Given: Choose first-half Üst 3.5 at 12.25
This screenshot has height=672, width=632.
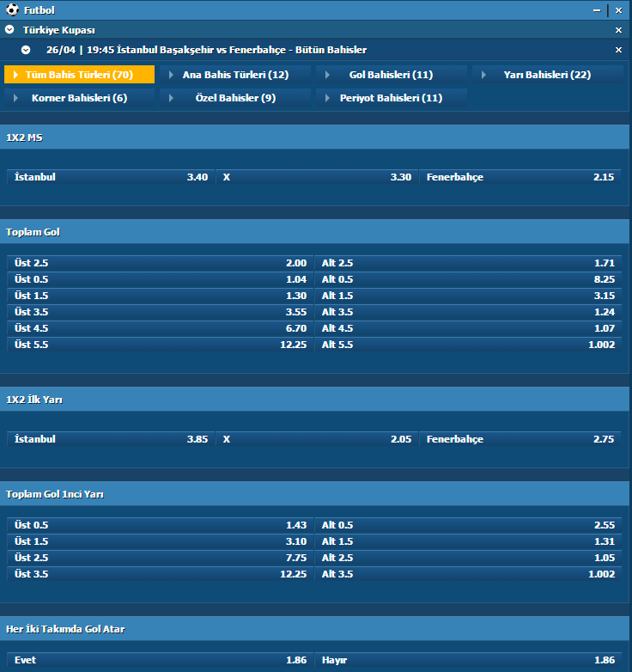Looking at the screenshot, I should 160,574.
